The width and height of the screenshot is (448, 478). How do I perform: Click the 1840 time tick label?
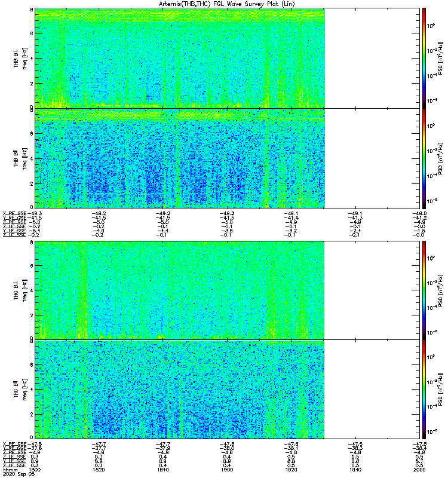[x=163, y=470]
